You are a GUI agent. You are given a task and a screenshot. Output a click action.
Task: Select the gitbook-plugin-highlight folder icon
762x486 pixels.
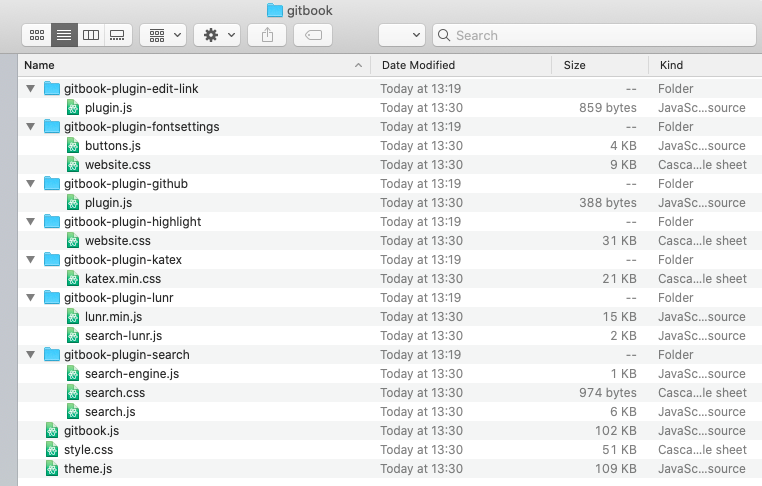pos(52,222)
